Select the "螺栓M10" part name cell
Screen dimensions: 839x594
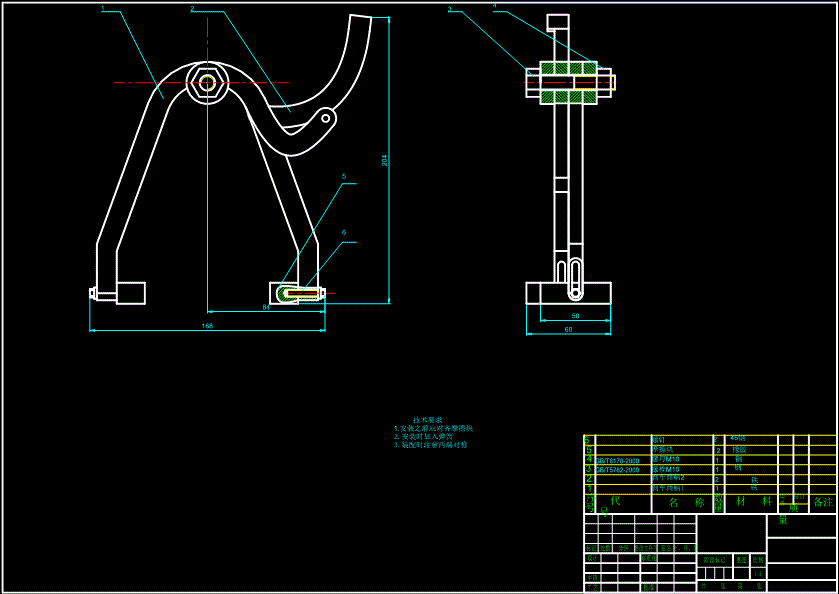(x=666, y=469)
